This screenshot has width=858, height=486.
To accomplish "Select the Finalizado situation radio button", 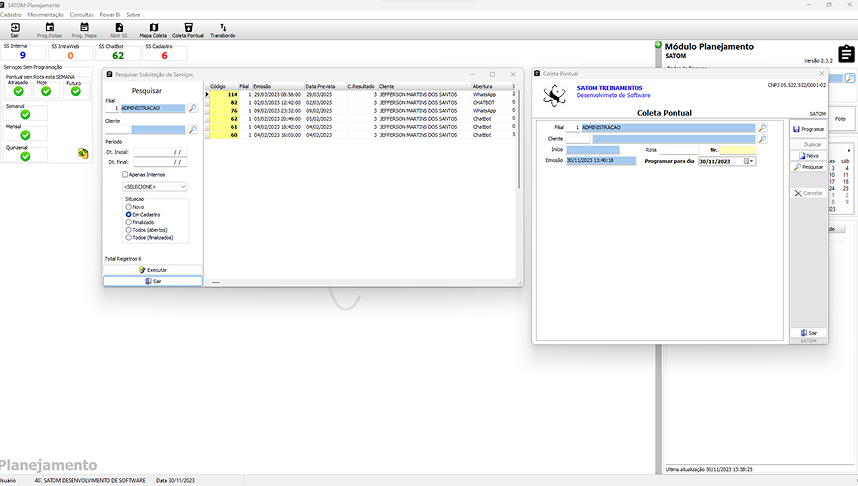I will coord(129,222).
